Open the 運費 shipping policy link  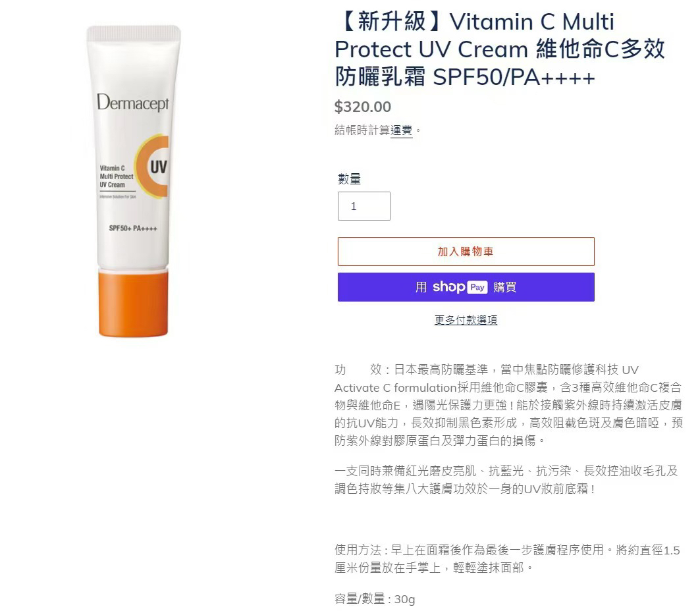point(401,130)
